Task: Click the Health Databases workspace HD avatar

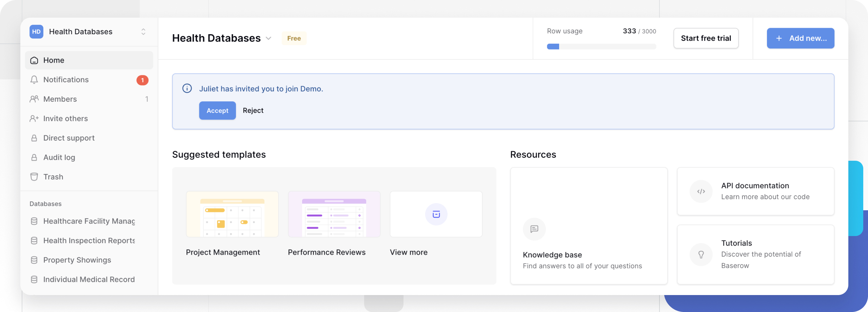Action: coord(36,32)
